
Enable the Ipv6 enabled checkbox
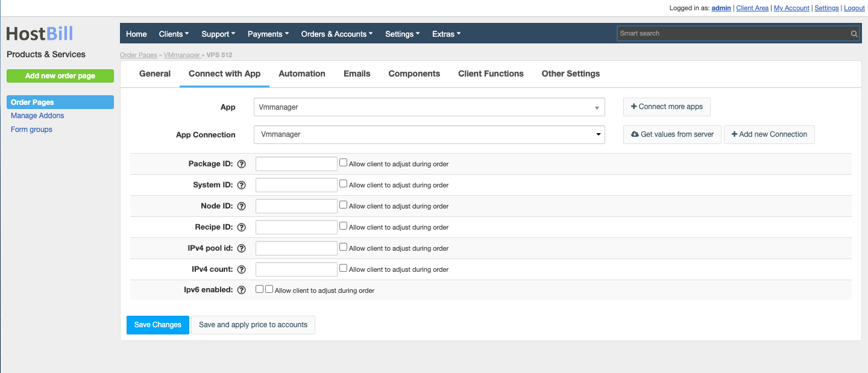coord(259,289)
